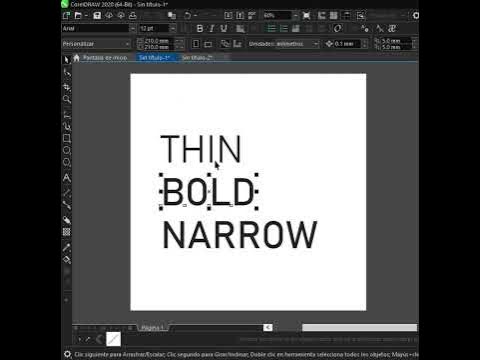Set page to landscape orientation
Viewport: 480px width, 360px height.
point(208,44)
